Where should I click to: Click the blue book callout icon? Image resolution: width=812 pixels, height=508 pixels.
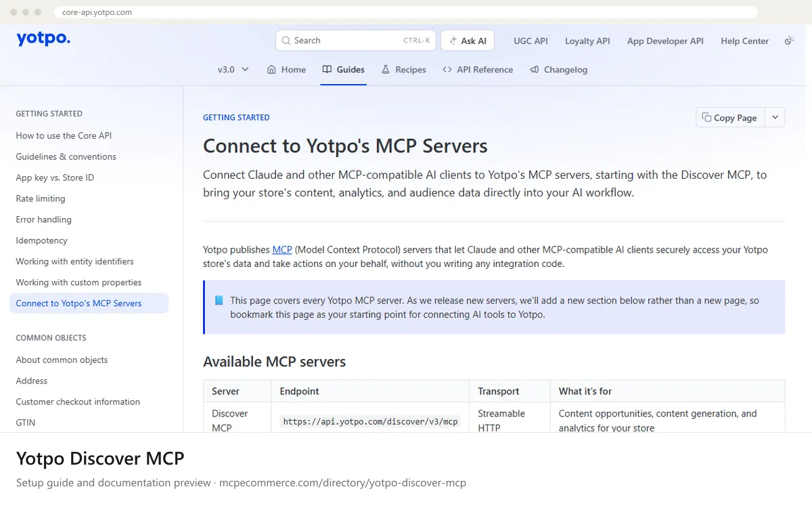pyautogui.click(x=219, y=300)
